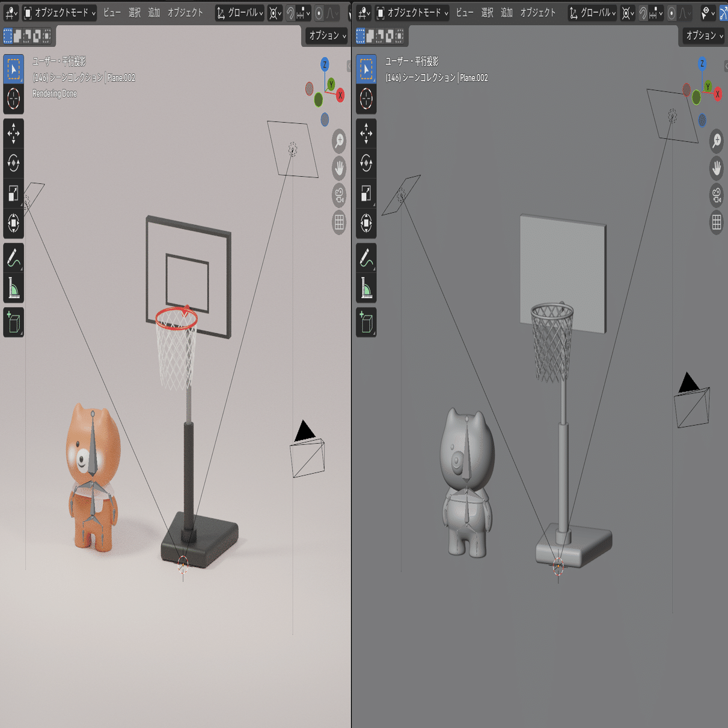
Task: Click the pan hand gizmo in right viewport
Action: tap(717, 168)
